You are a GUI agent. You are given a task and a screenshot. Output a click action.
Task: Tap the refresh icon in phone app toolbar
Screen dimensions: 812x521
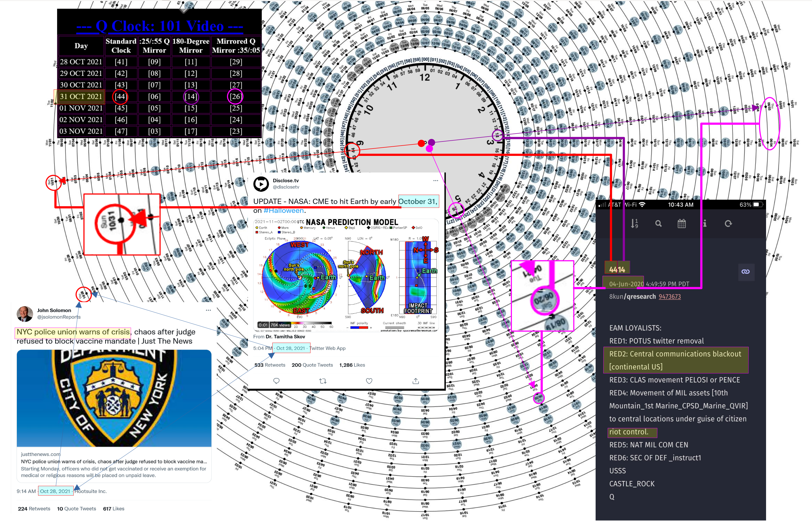point(728,224)
